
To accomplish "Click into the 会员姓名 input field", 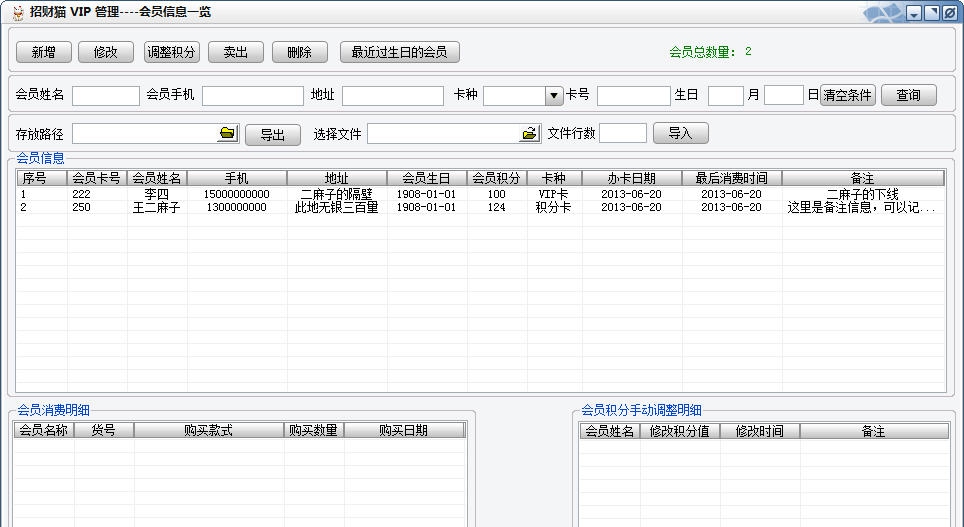I will coord(105,96).
